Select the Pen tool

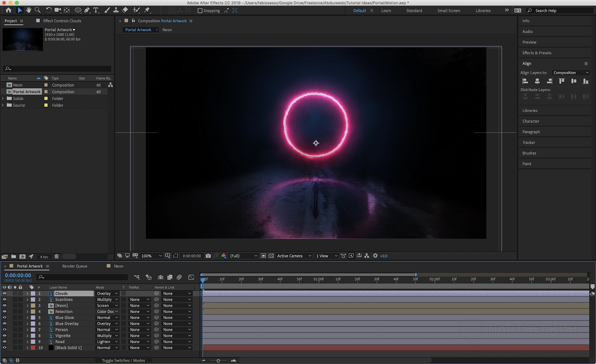87,10
